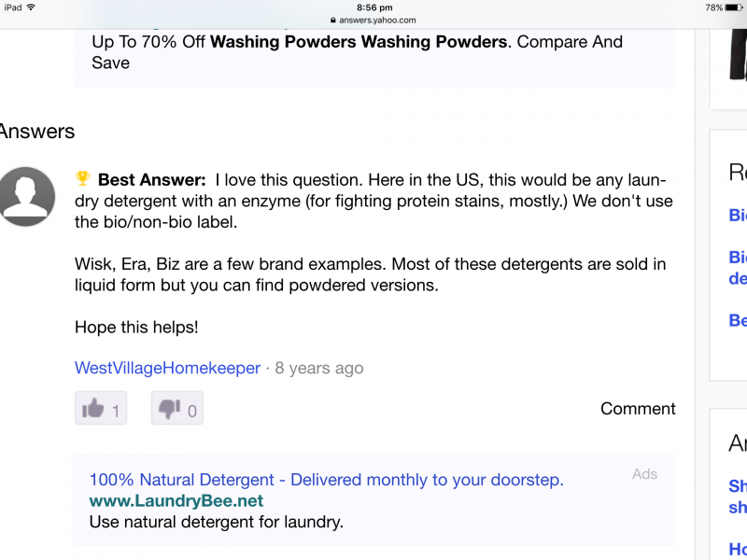Tap the battery icon in status bar
The height and width of the screenshot is (560, 747).
[x=735, y=7]
